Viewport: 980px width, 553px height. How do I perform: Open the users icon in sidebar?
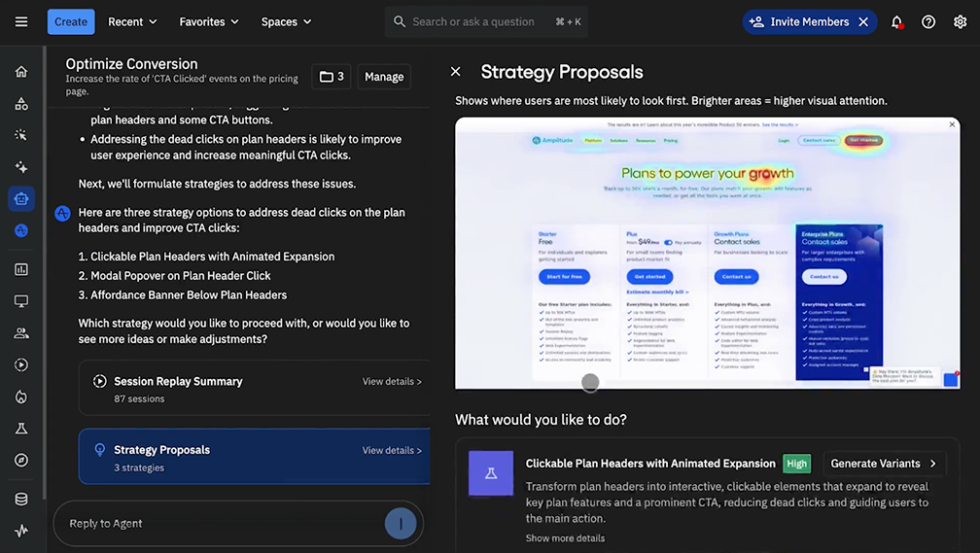click(21, 333)
